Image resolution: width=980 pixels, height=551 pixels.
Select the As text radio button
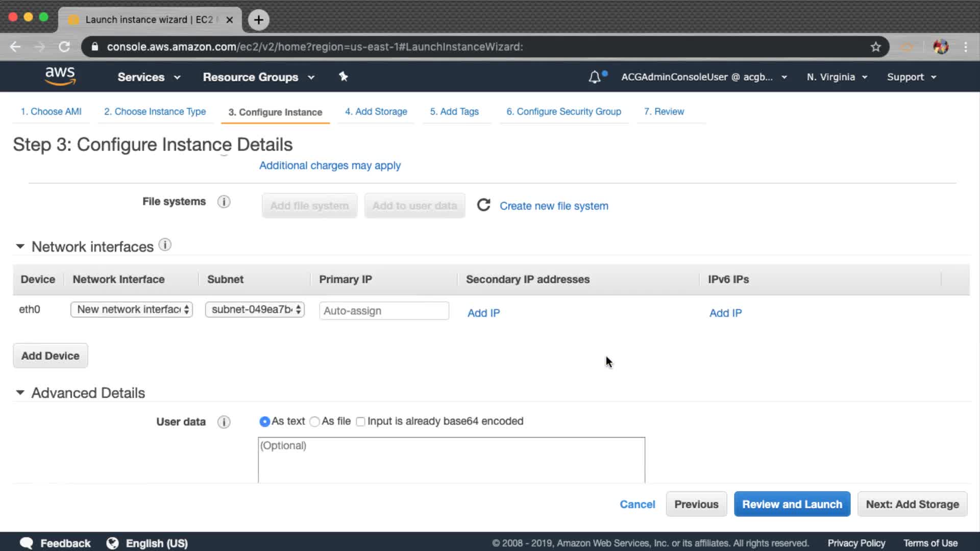(x=264, y=421)
